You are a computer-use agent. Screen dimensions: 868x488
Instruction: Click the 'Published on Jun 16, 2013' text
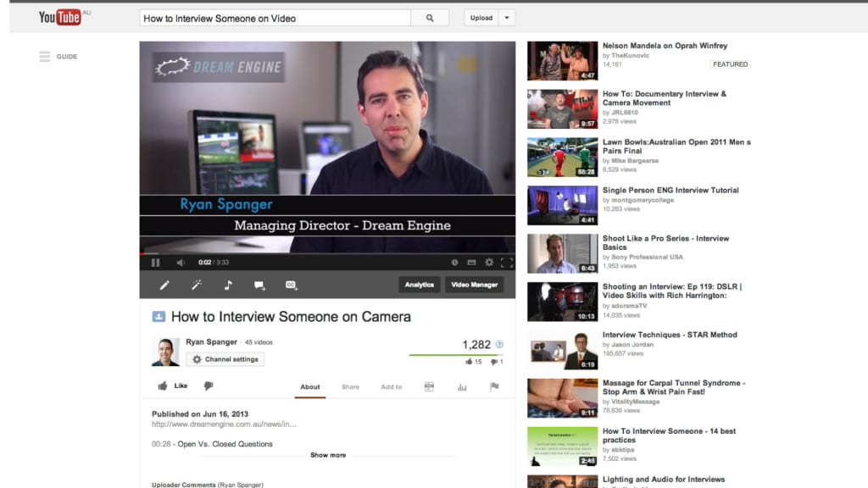tap(200, 413)
